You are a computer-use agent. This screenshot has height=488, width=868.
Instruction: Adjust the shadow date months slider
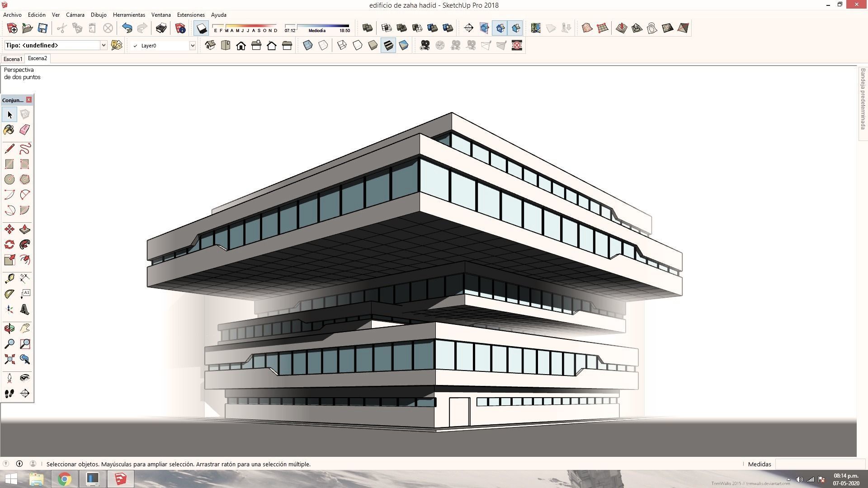click(x=245, y=28)
